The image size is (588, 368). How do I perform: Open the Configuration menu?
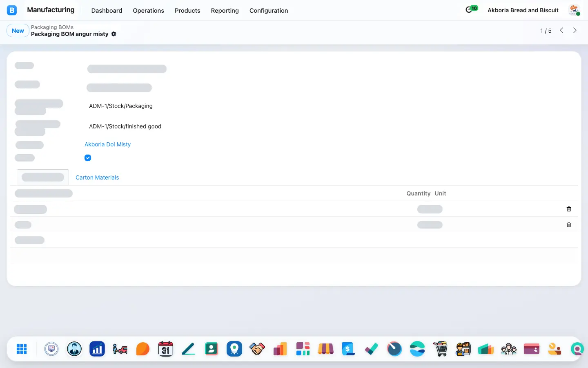coord(269,11)
